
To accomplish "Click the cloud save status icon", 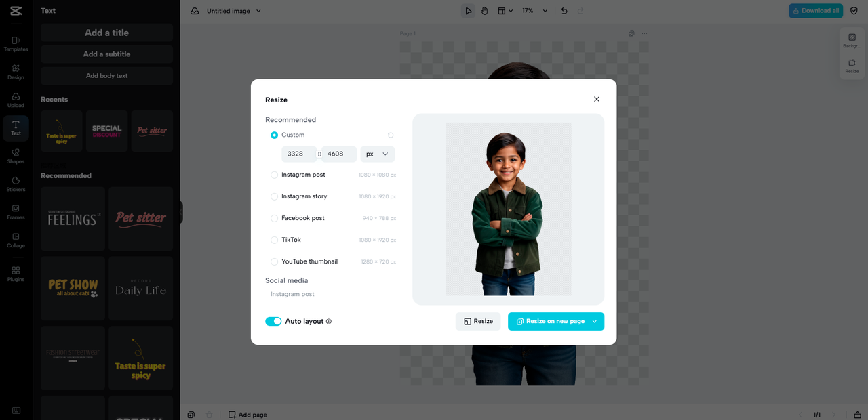I will click(x=195, y=11).
